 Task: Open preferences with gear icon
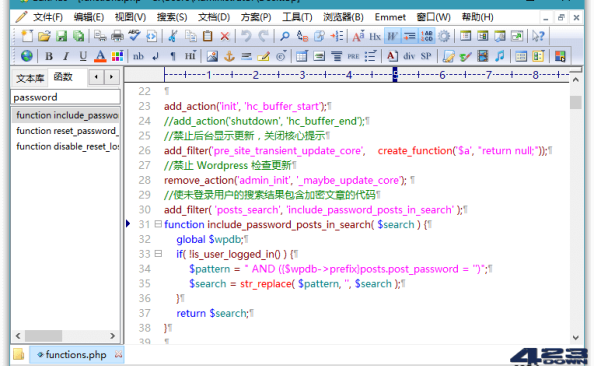click(444, 36)
